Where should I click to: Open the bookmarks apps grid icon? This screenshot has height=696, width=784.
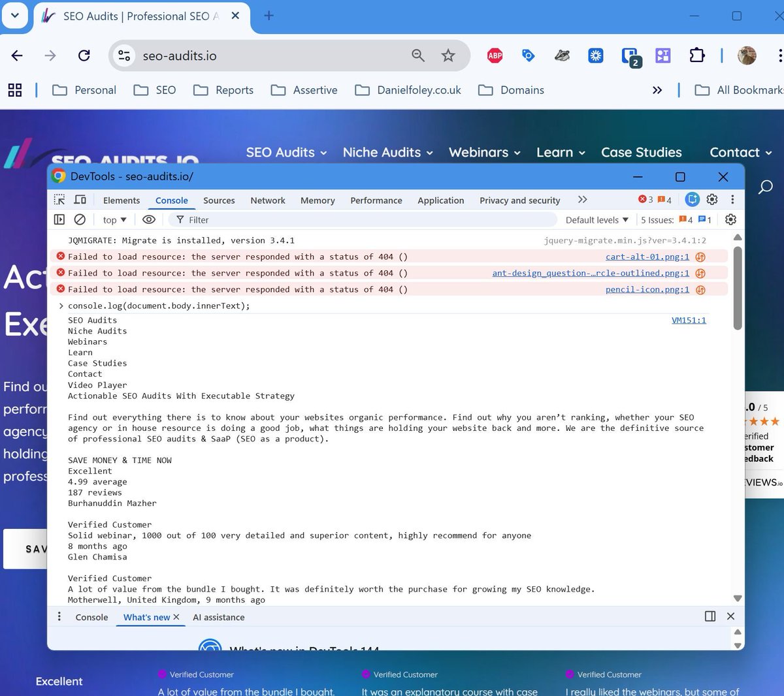15,90
